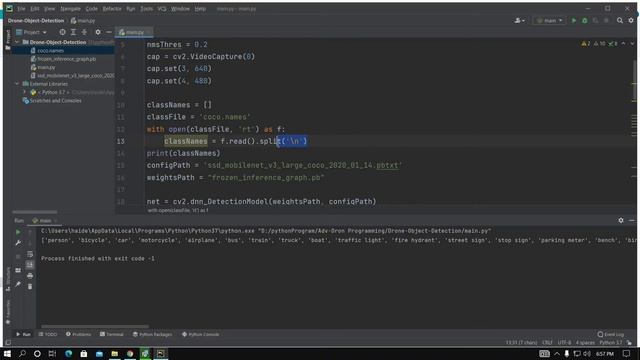Open the Python Packages tool window
The image size is (640, 360).
(x=152, y=334)
